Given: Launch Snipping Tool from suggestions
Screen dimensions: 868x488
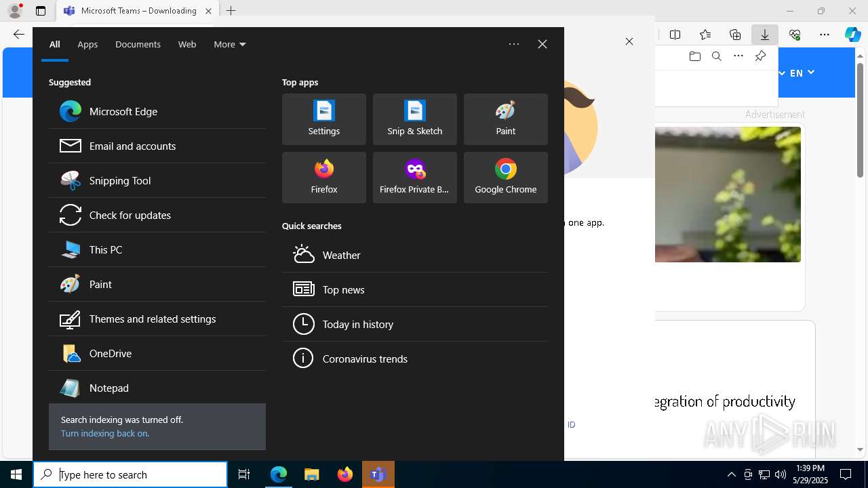Looking at the screenshot, I should pyautogui.click(x=157, y=180).
